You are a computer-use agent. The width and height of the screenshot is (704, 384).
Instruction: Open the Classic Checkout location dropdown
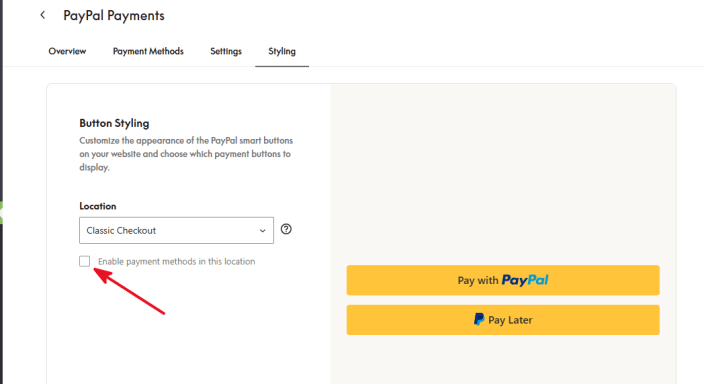coord(176,230)
